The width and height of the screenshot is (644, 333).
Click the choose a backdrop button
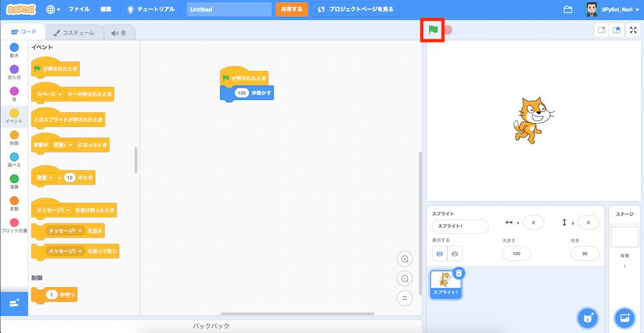[x=624, y=318]
